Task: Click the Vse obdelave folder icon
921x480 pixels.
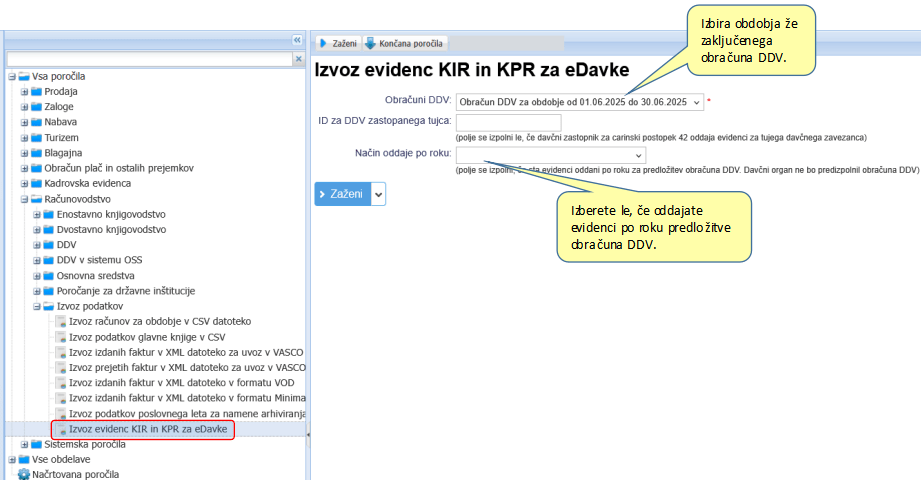Action: coord(24,459)
